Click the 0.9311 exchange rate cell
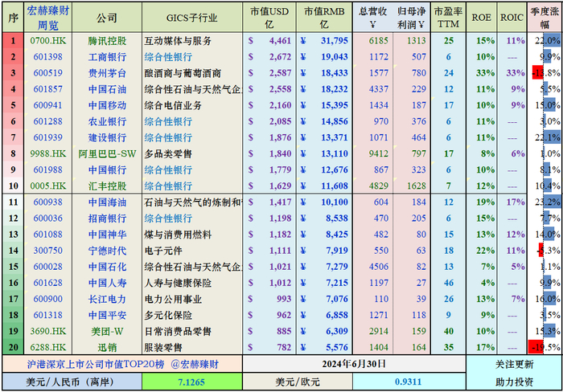Viewport: 563px width, 392px height. 409,382
